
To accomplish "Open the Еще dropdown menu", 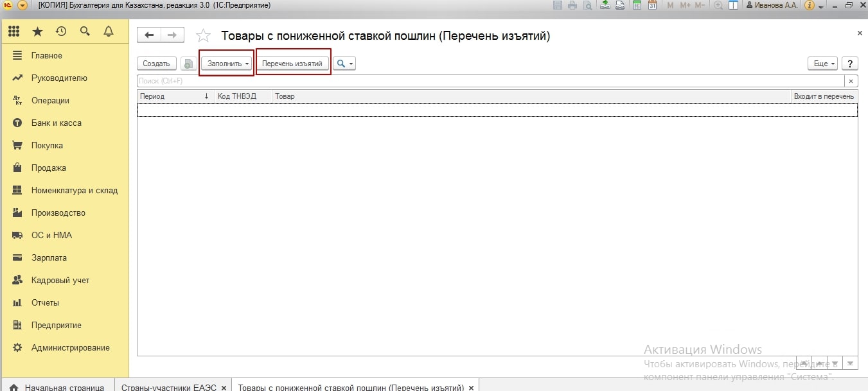I will [x=823, y=64].
